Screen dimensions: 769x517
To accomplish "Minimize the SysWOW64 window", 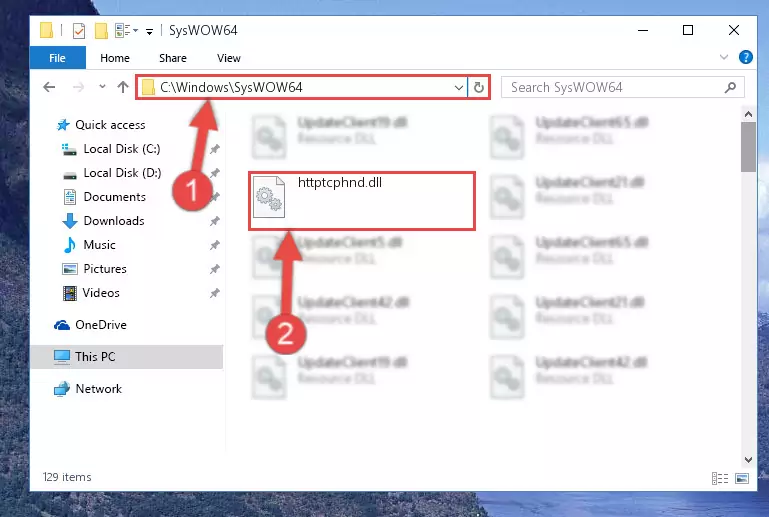I will 643,30.
